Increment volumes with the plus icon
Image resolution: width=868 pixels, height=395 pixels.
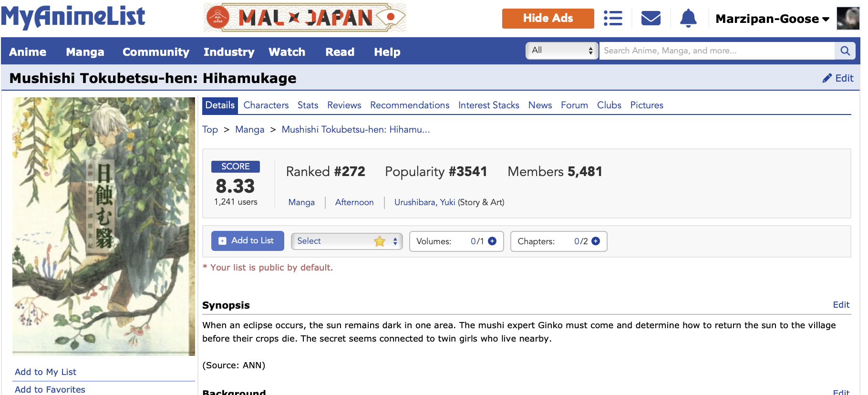[x=492, y=241]
